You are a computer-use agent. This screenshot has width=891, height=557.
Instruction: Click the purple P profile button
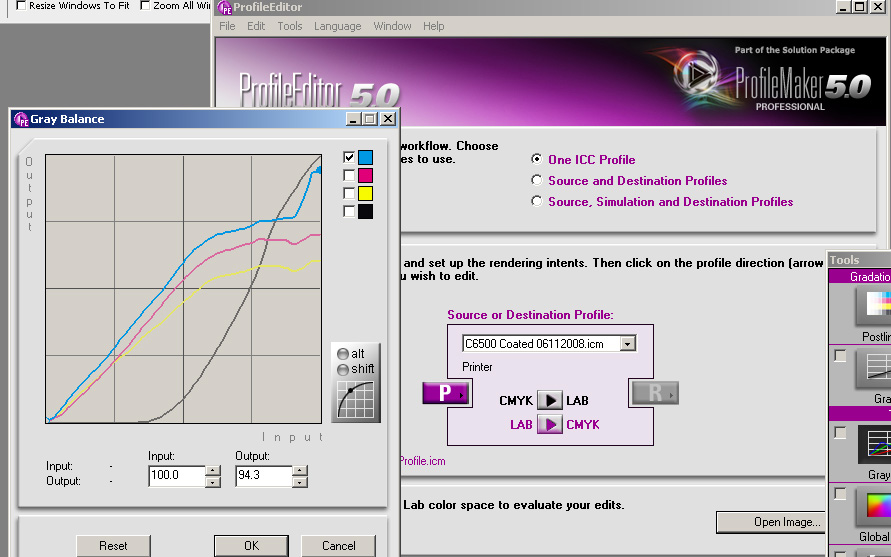click(x=446, y=393)
